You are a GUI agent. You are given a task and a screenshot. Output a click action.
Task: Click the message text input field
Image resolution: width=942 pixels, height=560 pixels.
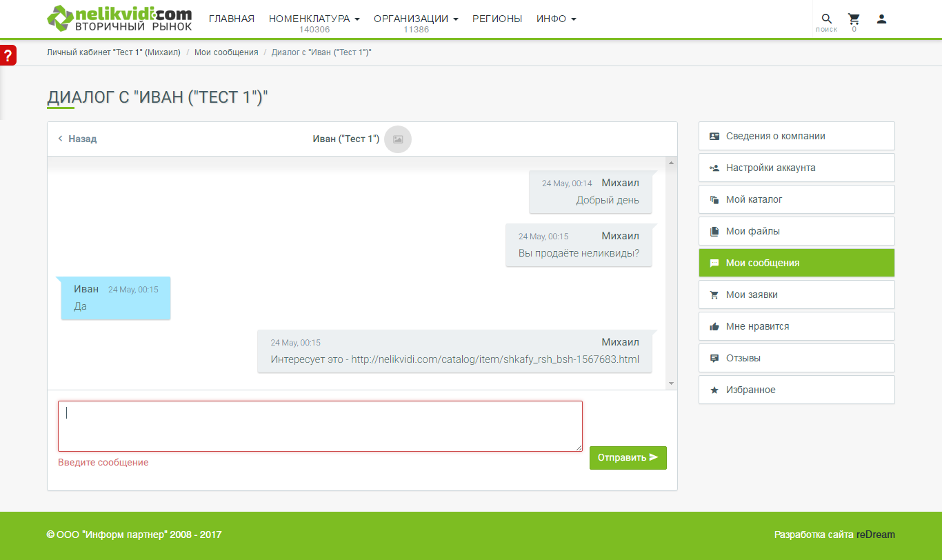pos(320,426)
